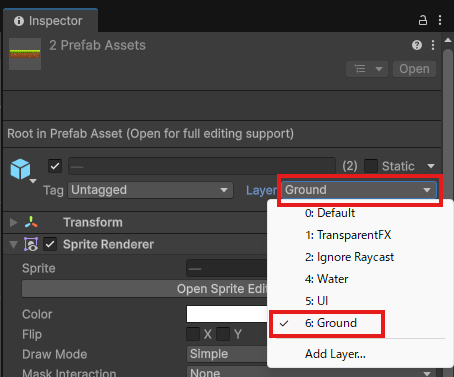
Task: Toggle the GameObject active checkbox
Action: [55, 166]
